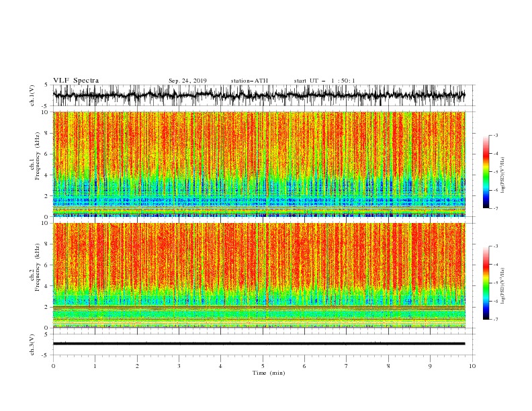Select the "Sep. 24, 2019" date text
Image resolution: width=532 pixels, height=411 pixels.
187,81
